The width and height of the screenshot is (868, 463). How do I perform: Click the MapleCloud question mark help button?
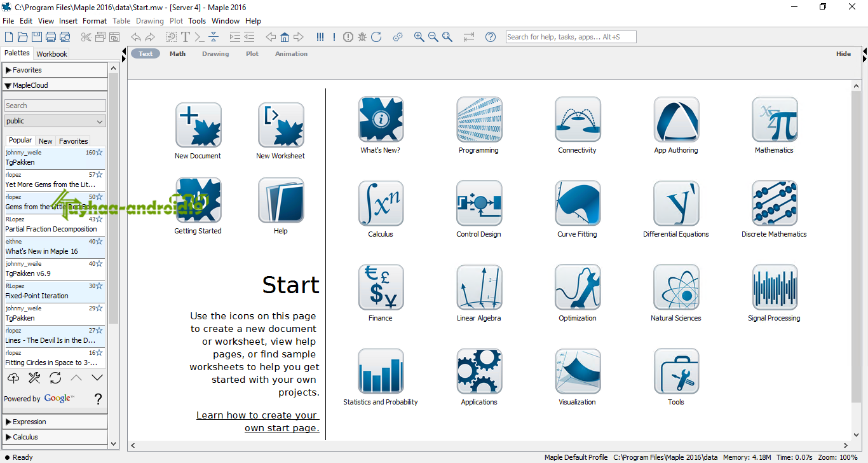point(98,399)
